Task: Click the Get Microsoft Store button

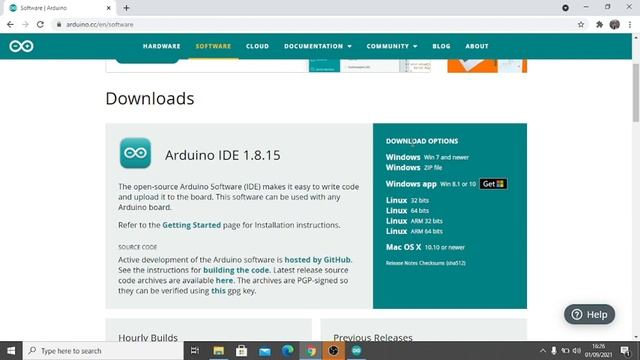Action: click(493, 184)
